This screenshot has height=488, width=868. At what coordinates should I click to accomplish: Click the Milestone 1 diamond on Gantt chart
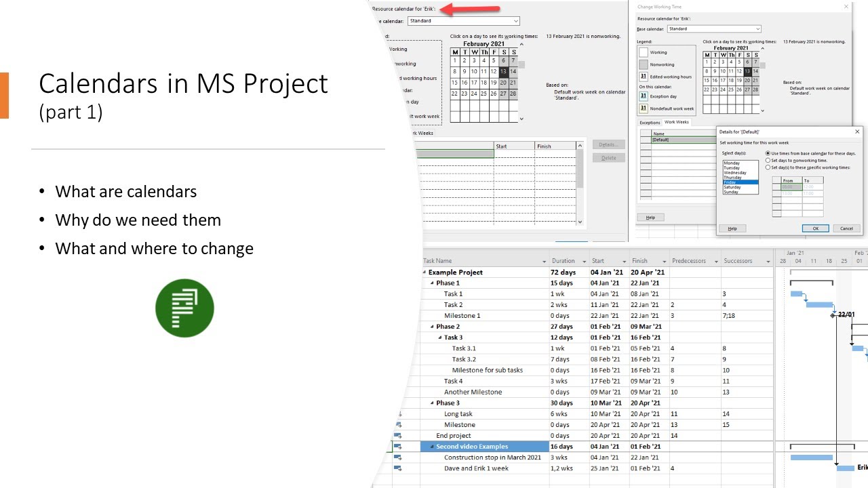pyautogui.click(x=833, y=314)
